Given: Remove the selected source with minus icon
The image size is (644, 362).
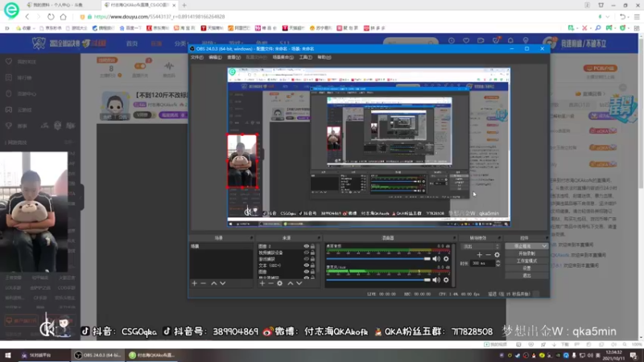Looking at the screenshot, I should pos(270,283).
